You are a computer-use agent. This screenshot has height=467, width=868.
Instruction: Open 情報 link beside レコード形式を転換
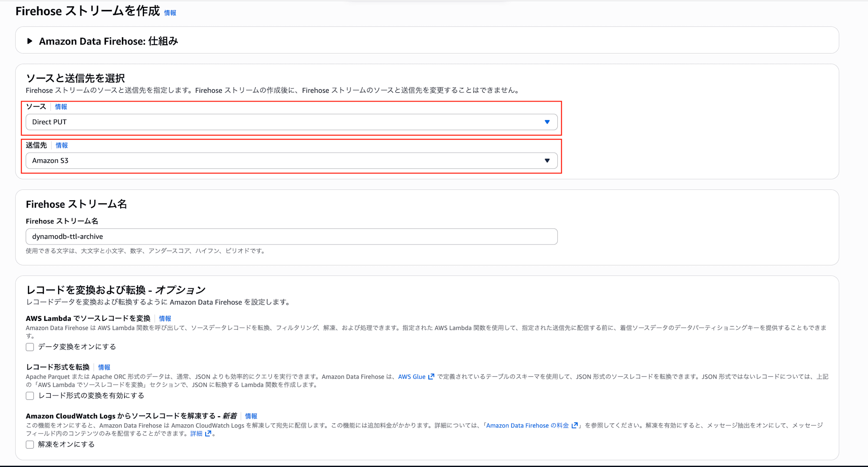click(x=104, y=367)
